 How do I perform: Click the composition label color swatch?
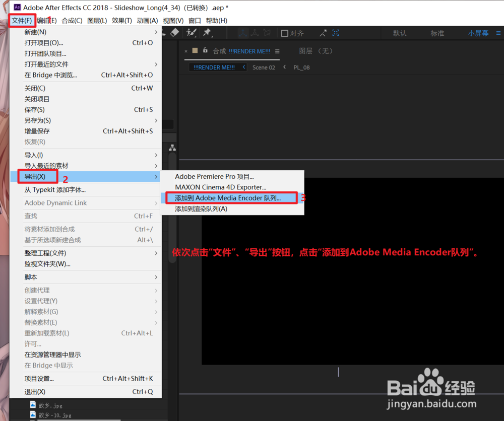pyautogui.click(x=195, y=50)
